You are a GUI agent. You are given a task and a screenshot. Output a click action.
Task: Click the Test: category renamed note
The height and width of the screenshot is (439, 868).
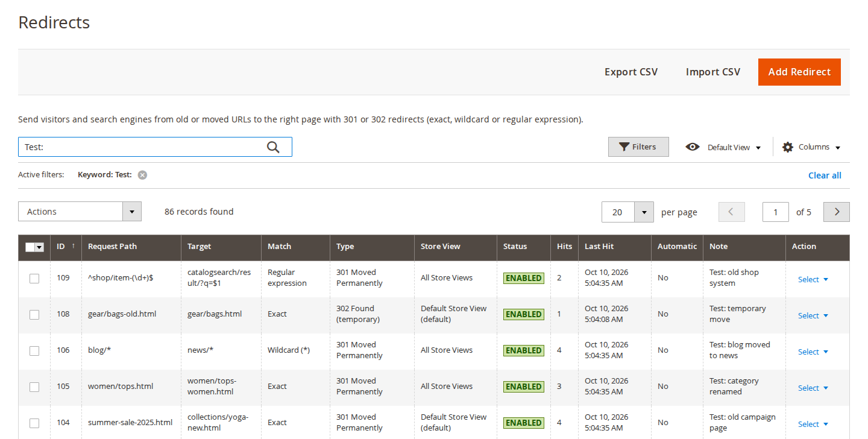pyautogui.click(x=734, y=387)
